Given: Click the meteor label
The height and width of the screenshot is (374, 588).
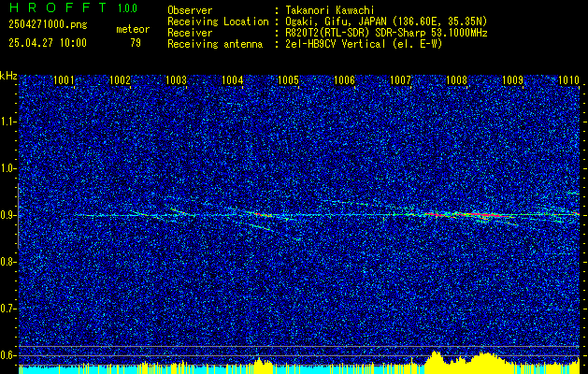Looking at the screenshot, I should click(x=133, y=29).
